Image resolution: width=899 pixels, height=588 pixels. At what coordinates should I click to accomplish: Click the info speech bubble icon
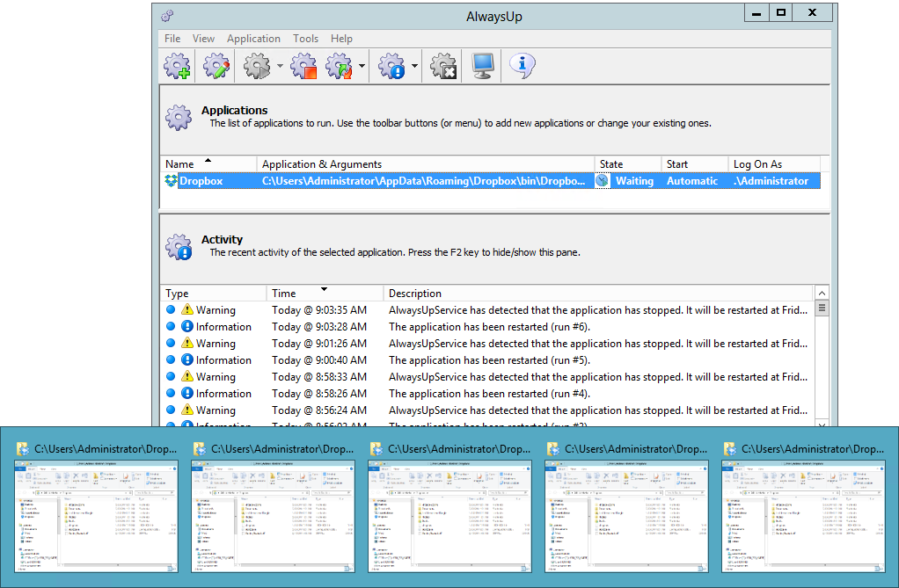tap(523, 66)
